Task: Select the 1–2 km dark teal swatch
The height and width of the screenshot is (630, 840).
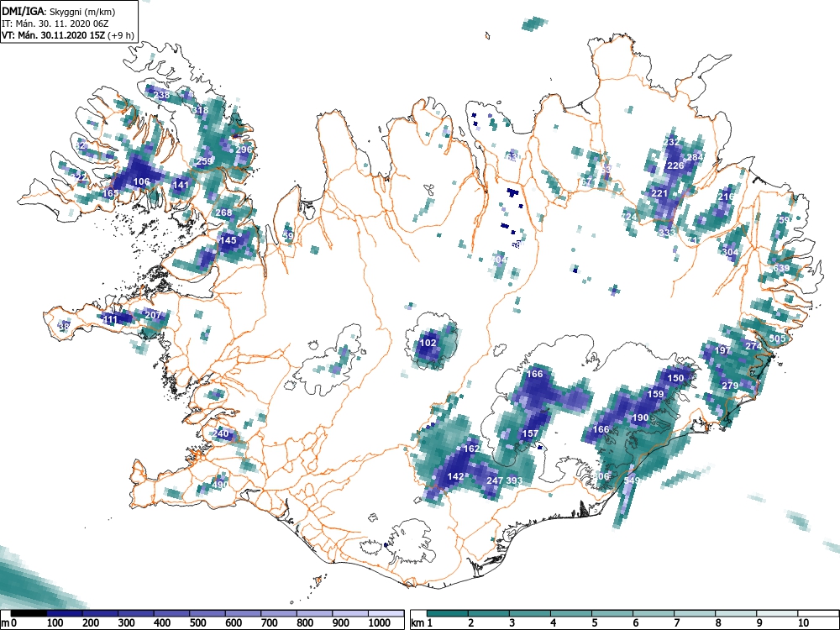Action: click(448, 613)
